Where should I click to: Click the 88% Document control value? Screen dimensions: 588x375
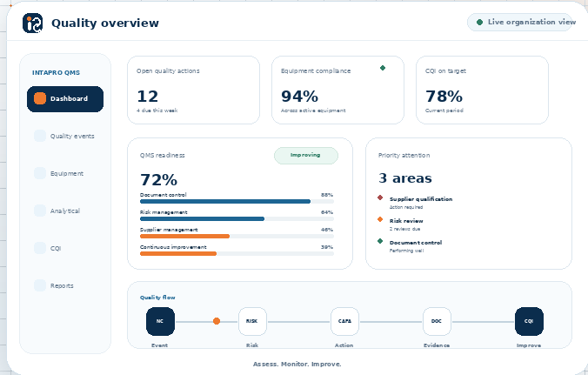(327, 195)
